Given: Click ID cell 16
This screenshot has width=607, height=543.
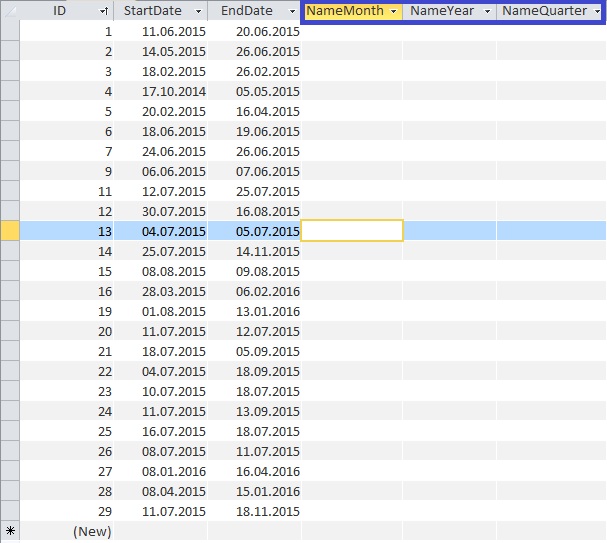Looking at the screenshot, I should coord(67,291).
